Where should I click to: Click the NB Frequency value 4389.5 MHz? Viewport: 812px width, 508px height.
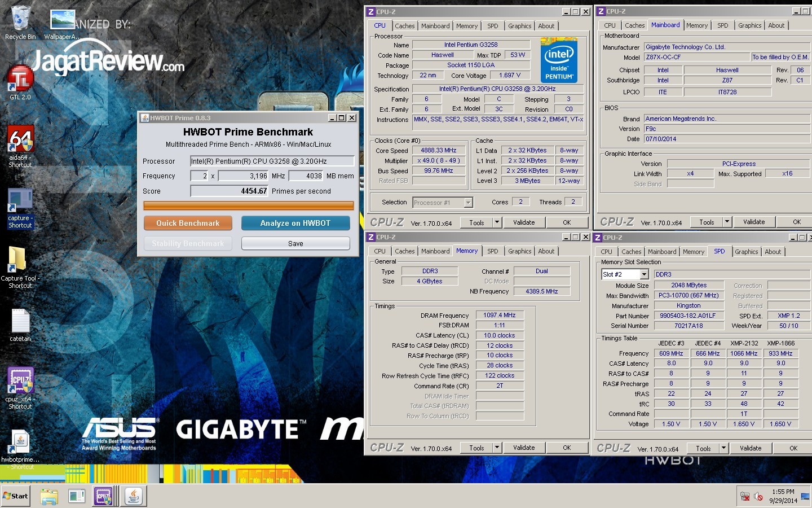click(542, 292)
